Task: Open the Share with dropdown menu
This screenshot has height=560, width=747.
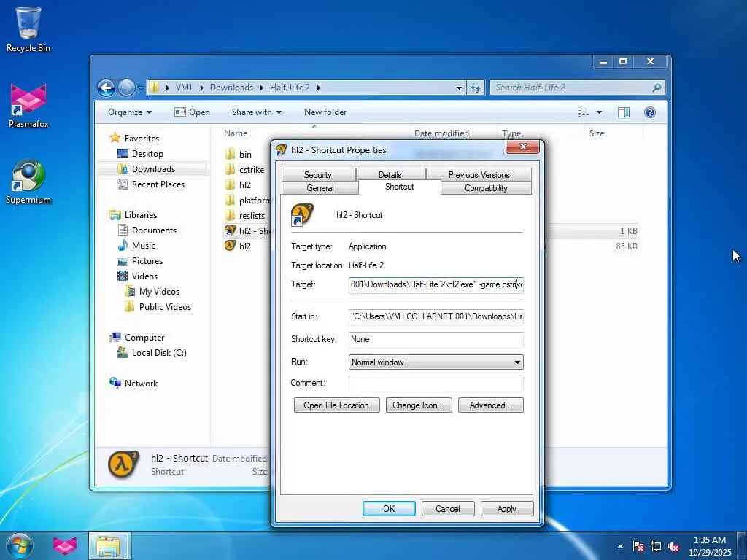Action: coord(256,112)
